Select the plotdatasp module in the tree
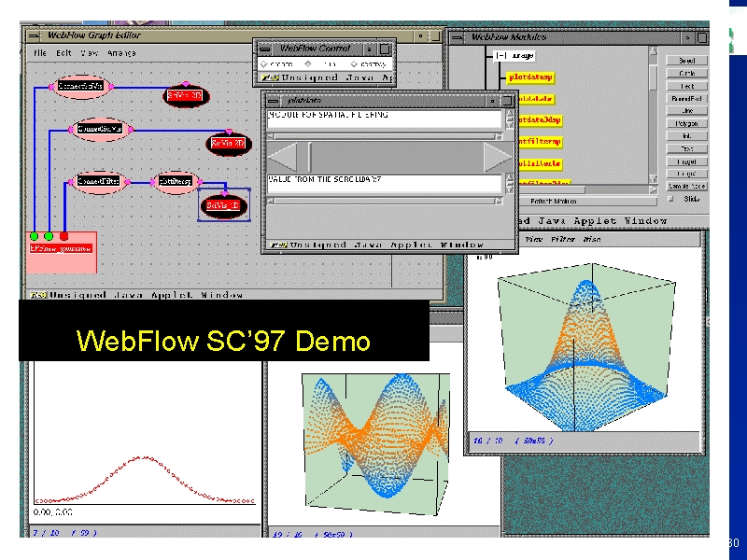Image resolution: width=747 pixels, height=560 pixels. click(x=530, y=77)
